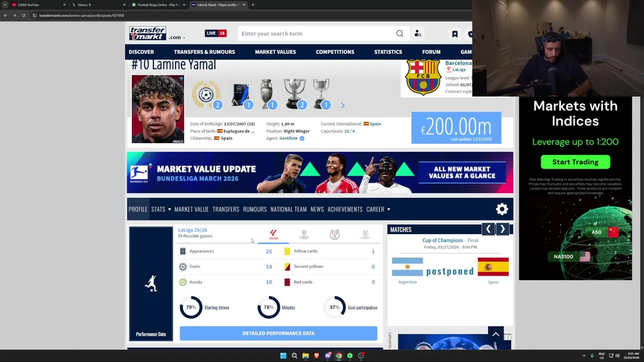The height and width of the screenshot is (362, 644).
Task: Click the magnifier search icon
Action: pyautogui.click(x=399, y=34)
